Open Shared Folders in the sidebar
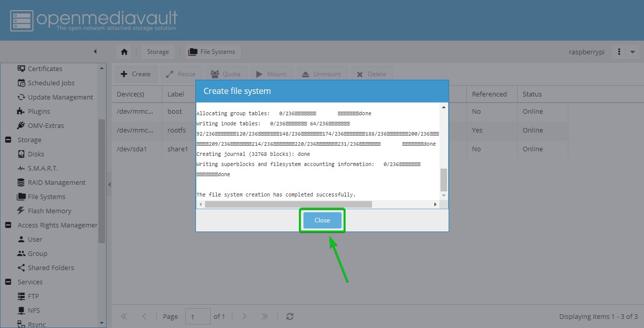 point(51,268)
